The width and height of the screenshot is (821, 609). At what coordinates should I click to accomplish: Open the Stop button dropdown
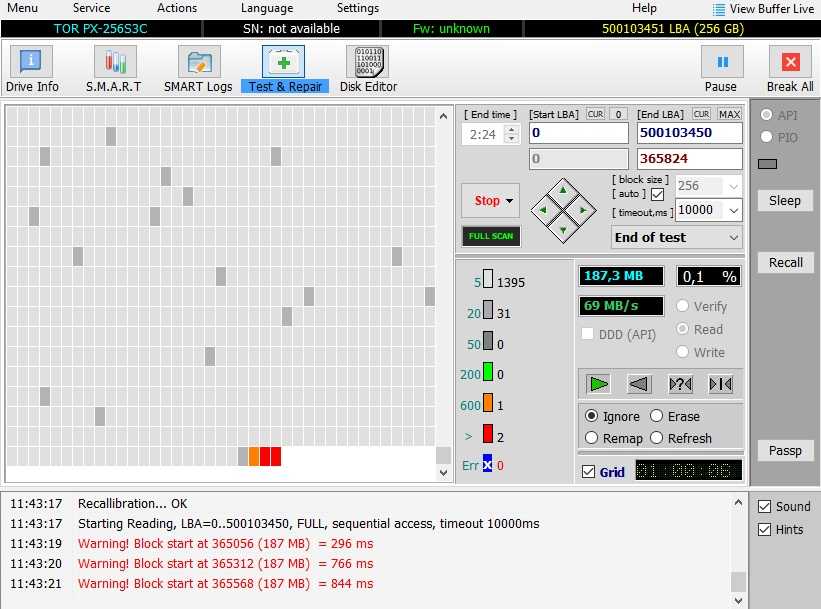(509, 201)
